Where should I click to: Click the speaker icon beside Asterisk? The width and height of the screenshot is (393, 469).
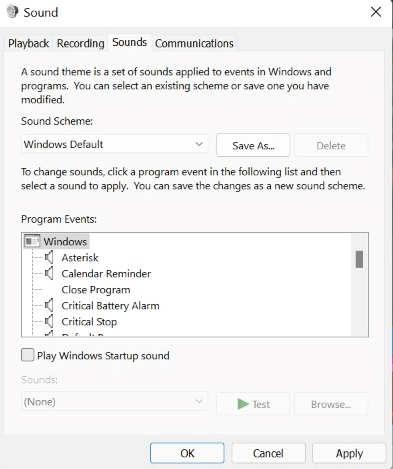pos(49,257)
